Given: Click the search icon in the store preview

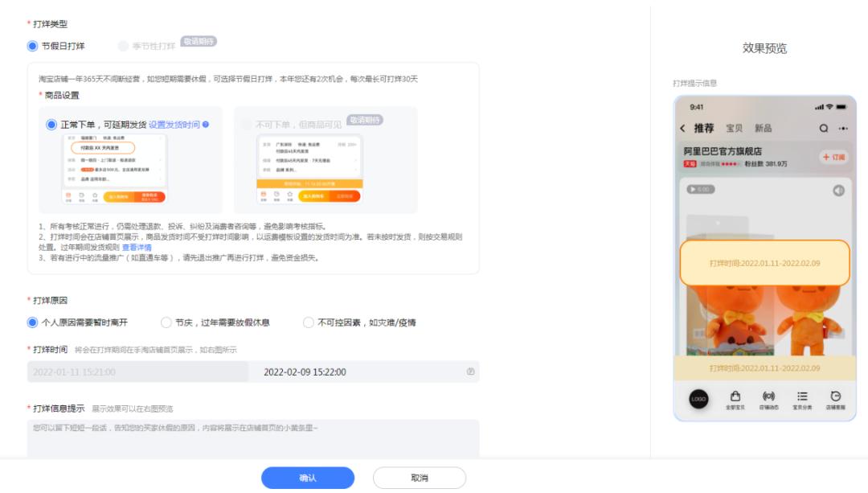Looking at the screenshot, I should [823, 129].
